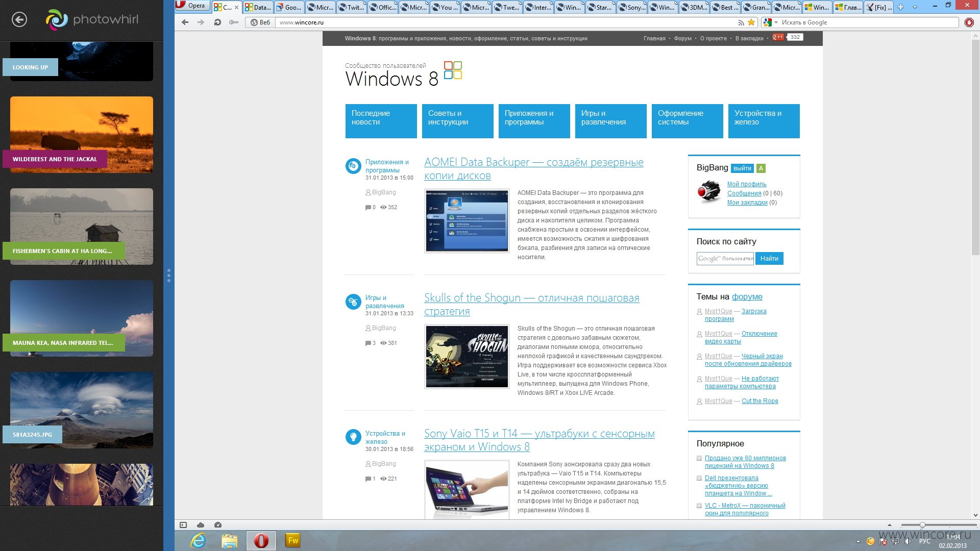Image resolution: width=980 pixels, height=551 pixels.
Task: Open WILDEBEEST AND THE JACKAL photo
Action: click(82, 135)
